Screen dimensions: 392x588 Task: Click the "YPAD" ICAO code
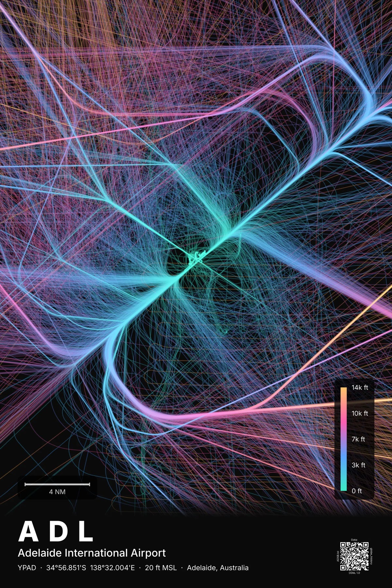(x=27, y=568)
